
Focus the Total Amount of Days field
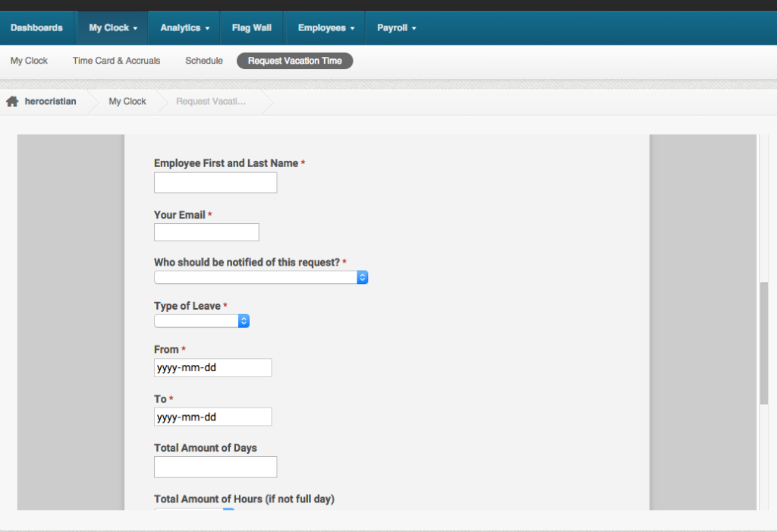(215, 467)
